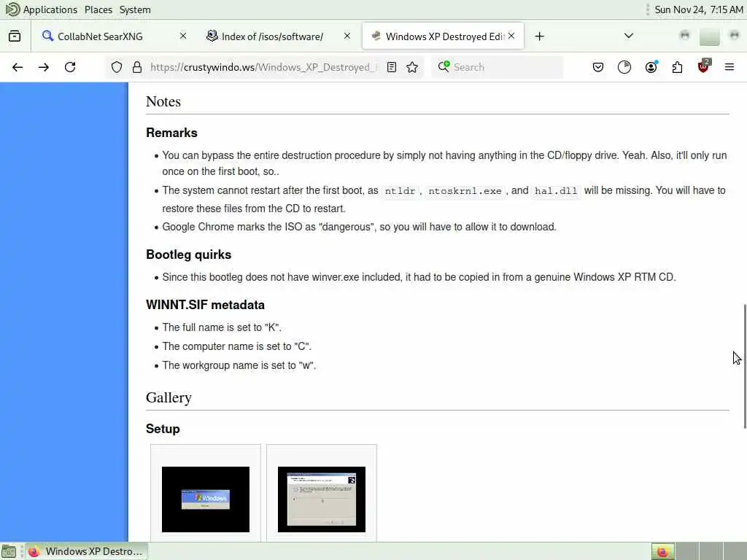Close the CollabNet SearXNG tab

tap(183, 36)
